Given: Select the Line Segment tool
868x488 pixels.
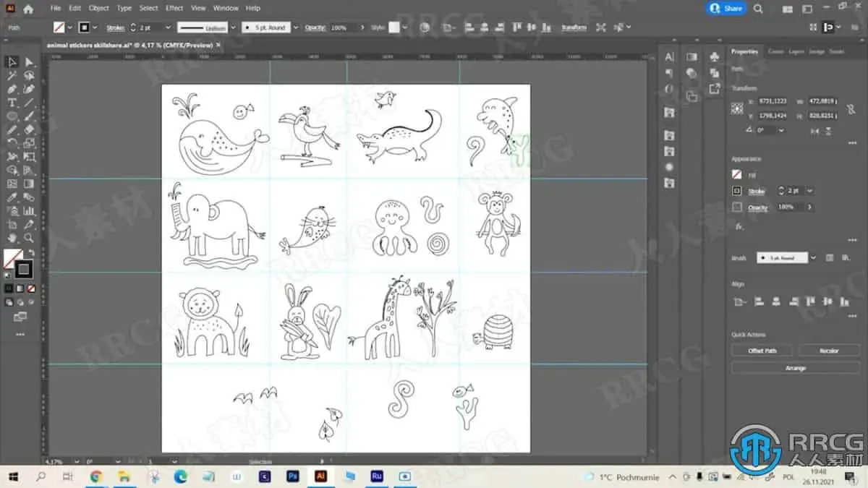Looking at the screenshot, I should [x=29, y=103].
